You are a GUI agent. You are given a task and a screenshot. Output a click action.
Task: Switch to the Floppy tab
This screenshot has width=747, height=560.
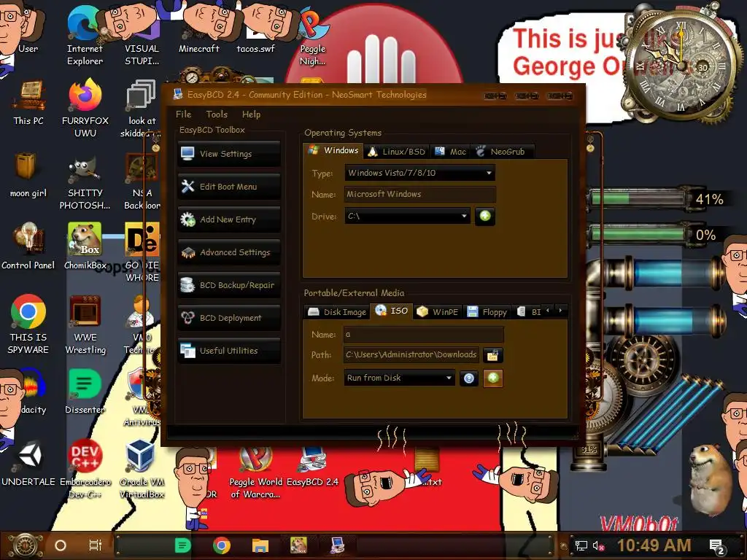pos(487,312)
